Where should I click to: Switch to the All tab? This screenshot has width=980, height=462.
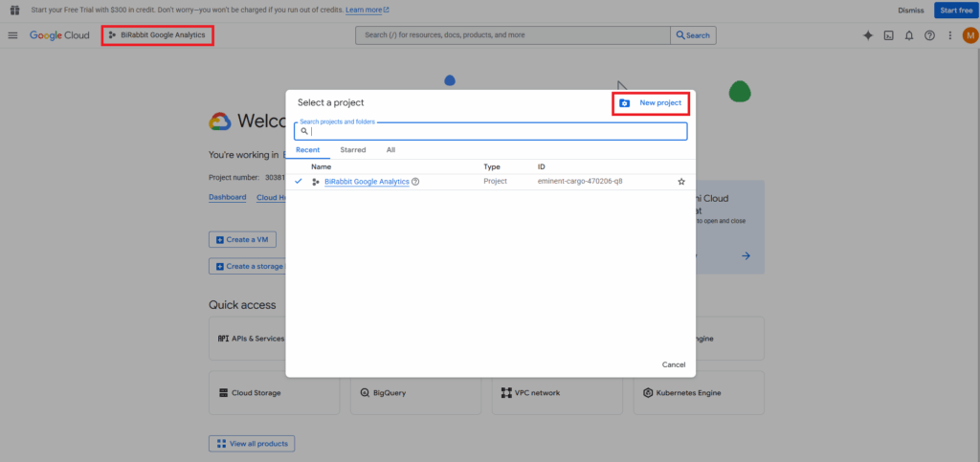pos(390,150)
